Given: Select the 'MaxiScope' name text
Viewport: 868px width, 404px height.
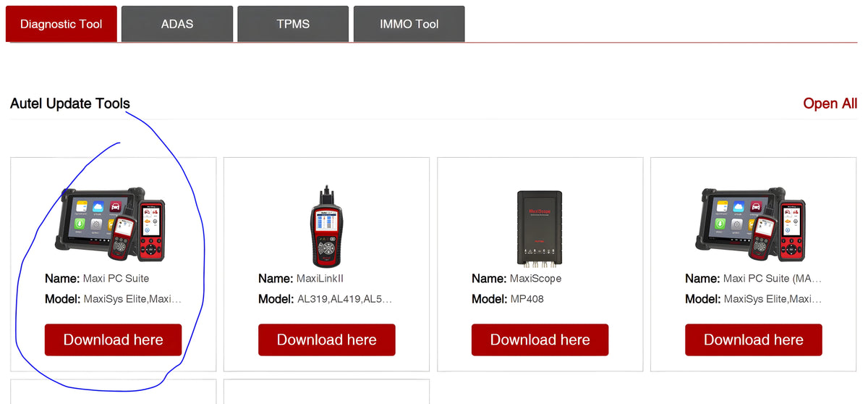Looking at the screenshot, I should click(535, 278).
